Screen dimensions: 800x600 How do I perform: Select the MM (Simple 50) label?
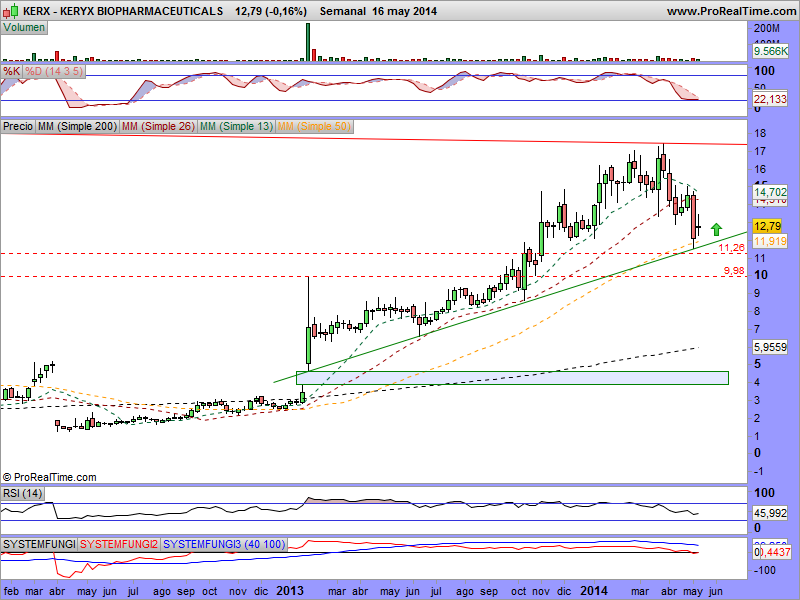click(x=314, y=126)
